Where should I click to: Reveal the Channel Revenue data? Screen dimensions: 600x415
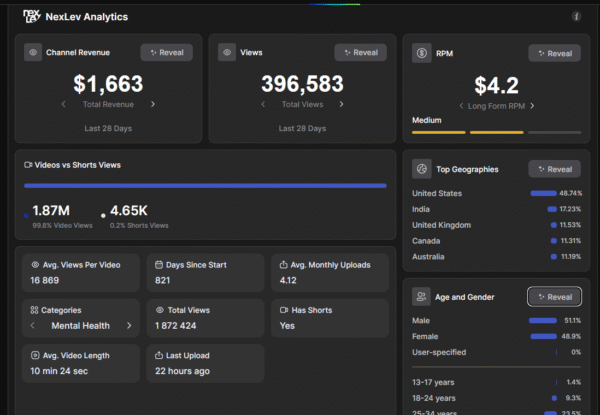[x=166, y=52]
